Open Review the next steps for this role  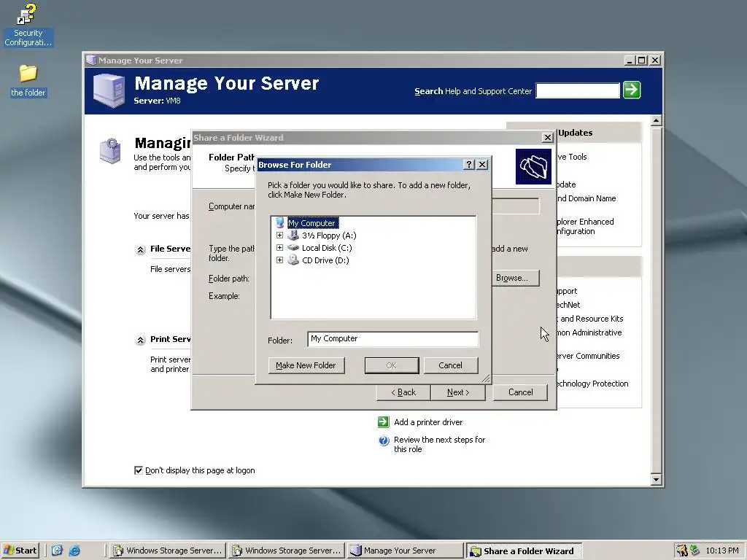pyautogui.click(x=439, y=444)
